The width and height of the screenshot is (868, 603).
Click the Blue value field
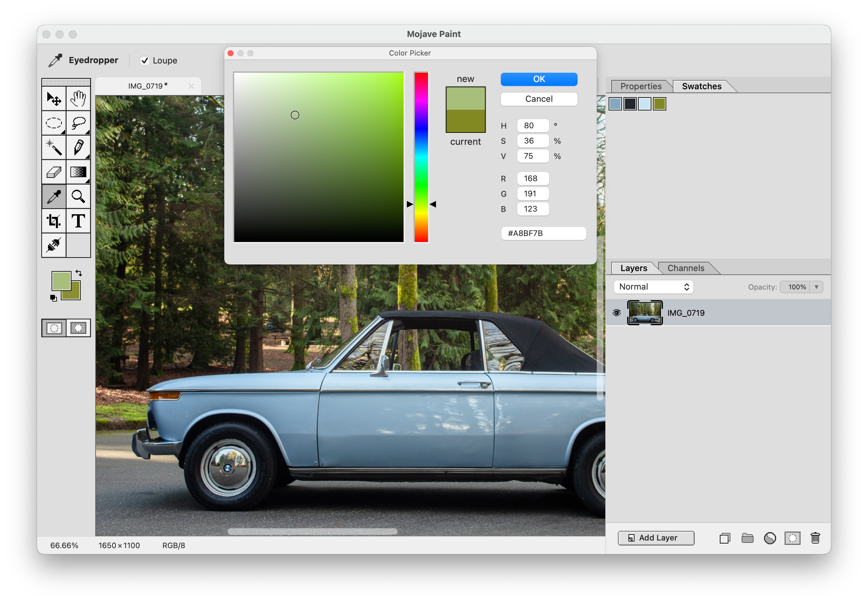click(x=533, y=209)
